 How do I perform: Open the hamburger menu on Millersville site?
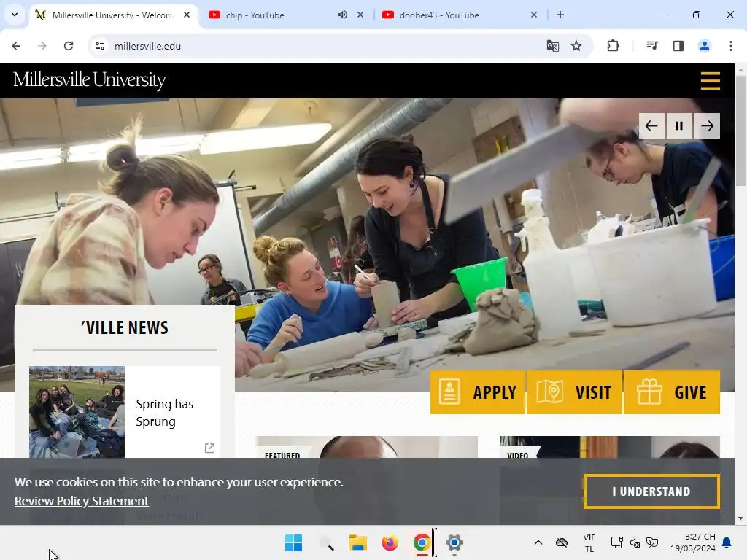coord(710,80)
